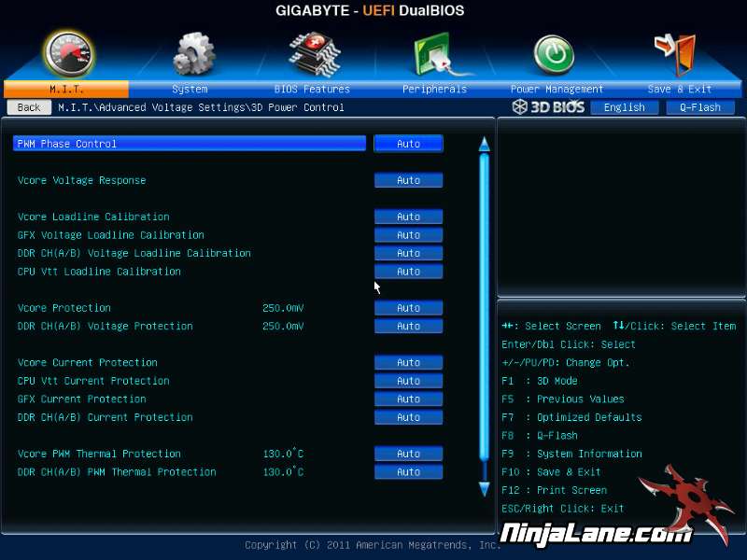Click the System gears icon
The width and height of the screenshot is (747, 560).
(x=193, y=53)
